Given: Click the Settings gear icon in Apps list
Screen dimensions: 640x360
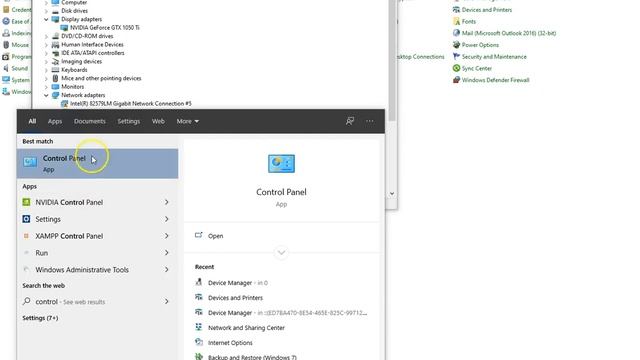Looking at the screenshot, I should tap(26, 219).
